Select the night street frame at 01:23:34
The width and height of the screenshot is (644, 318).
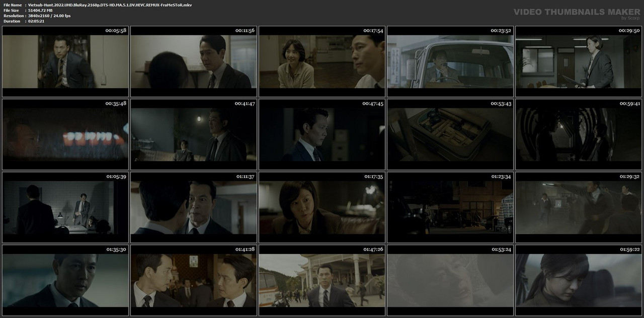pos(450,207)
